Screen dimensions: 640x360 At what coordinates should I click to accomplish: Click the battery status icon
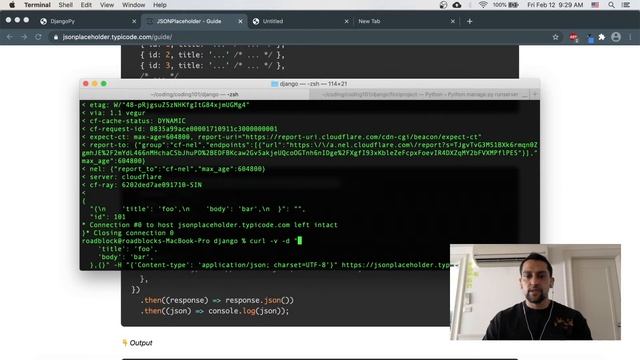point(513,5)
